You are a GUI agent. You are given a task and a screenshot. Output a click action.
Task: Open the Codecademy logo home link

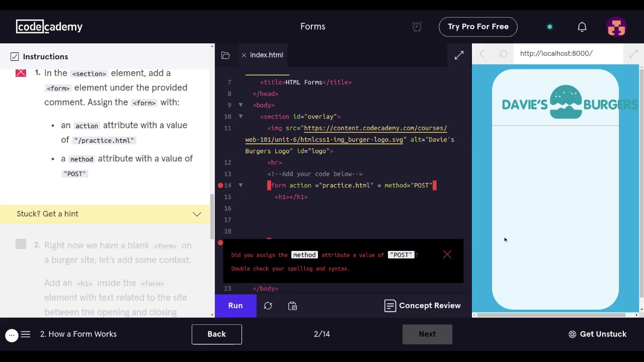(49, 27)
